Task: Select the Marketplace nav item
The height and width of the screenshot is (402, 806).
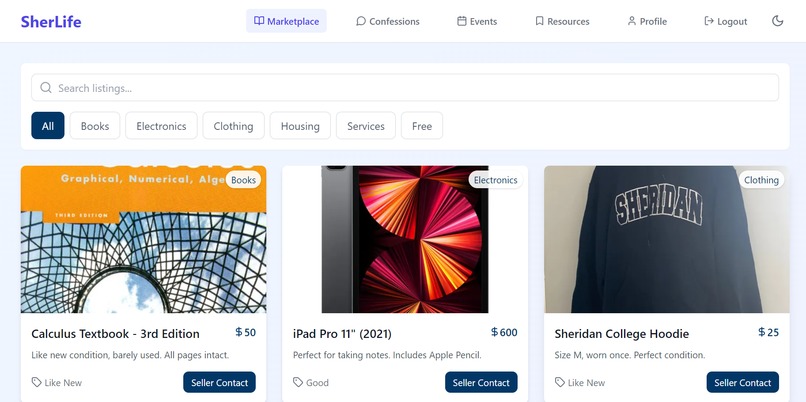Action: pyautogui.click(x=286, y=21)
